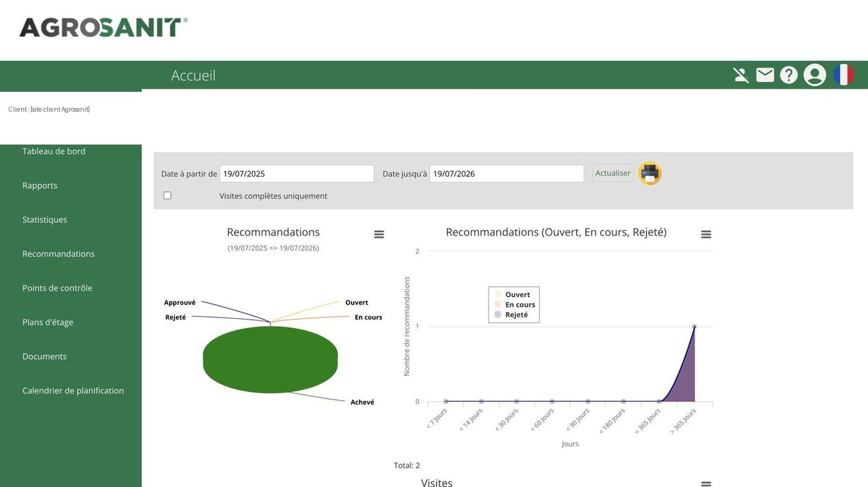Go to Tableau de bord
Screen dimensions: 868x487
pos(54,151)
